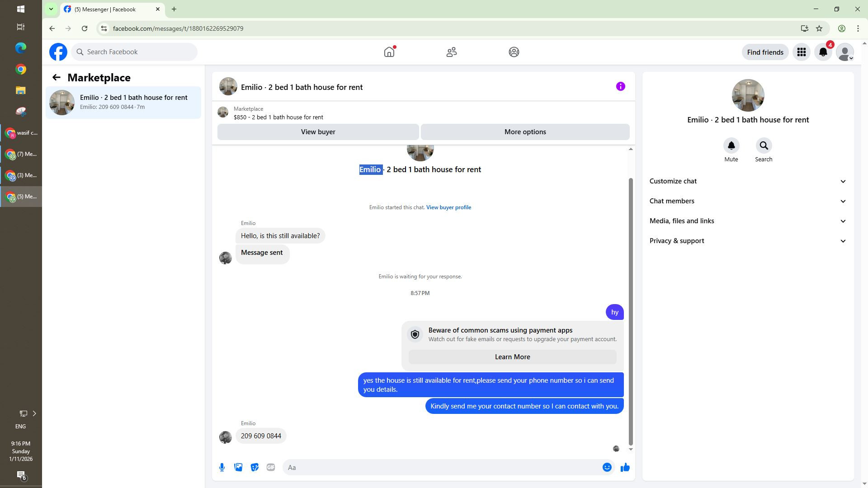The image size is (868, 488).
Task: Choose a GIF to send
Action: click(271, 467)
